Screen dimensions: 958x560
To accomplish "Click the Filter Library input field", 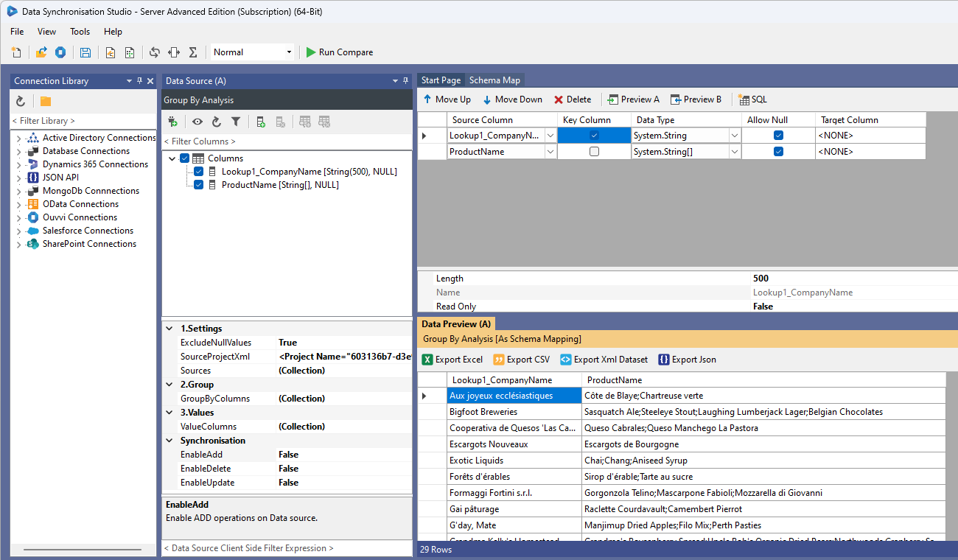I will click(x=83, y=121).
